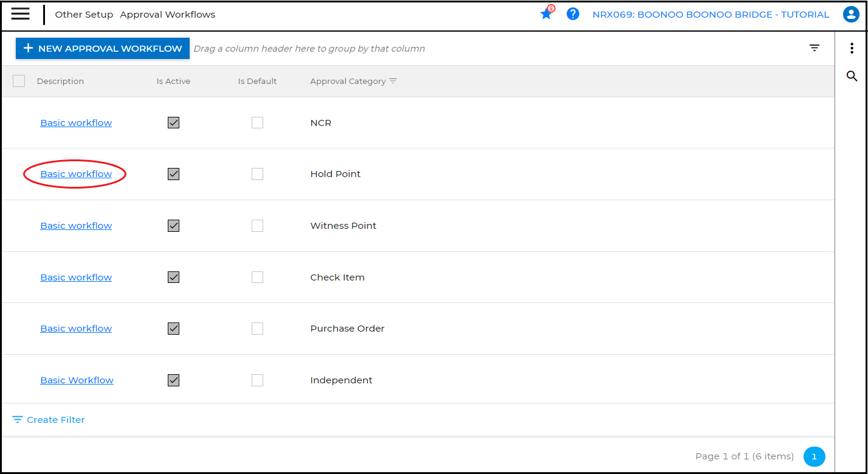The height and width of the screenshot is (474, 868).
Task: Open the help question mark icon
Action: [573, 14]
